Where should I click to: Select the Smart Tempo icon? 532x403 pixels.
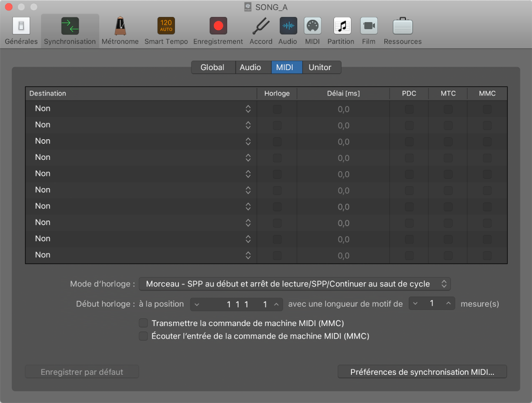(166, 26)
